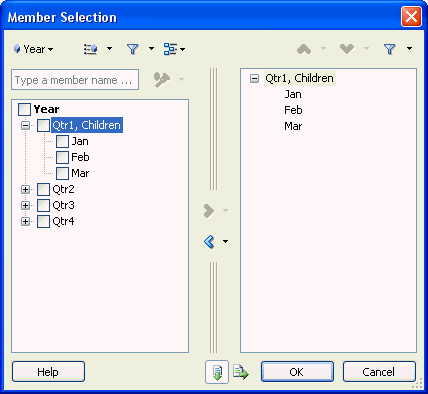Collapse the Qtr1, Children tree node

click(x=25, y=126)
